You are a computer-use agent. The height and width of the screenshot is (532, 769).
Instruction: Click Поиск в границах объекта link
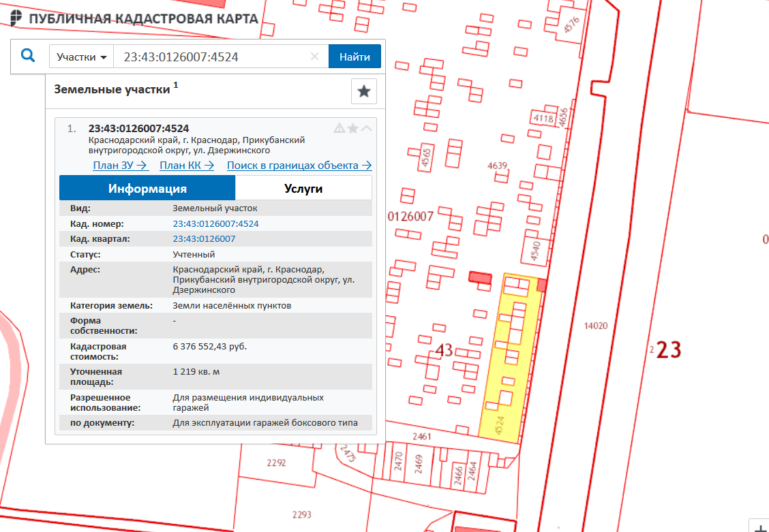click(x=299, y=165)
